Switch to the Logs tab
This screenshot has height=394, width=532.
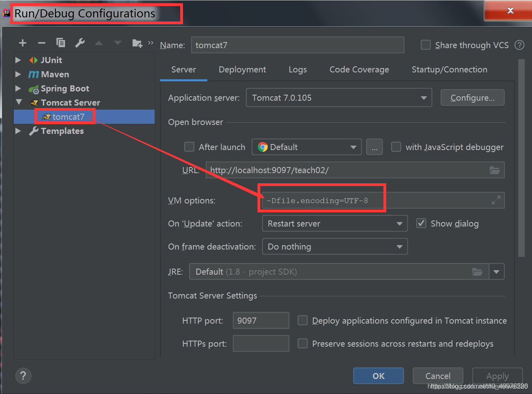coord(298,70)
